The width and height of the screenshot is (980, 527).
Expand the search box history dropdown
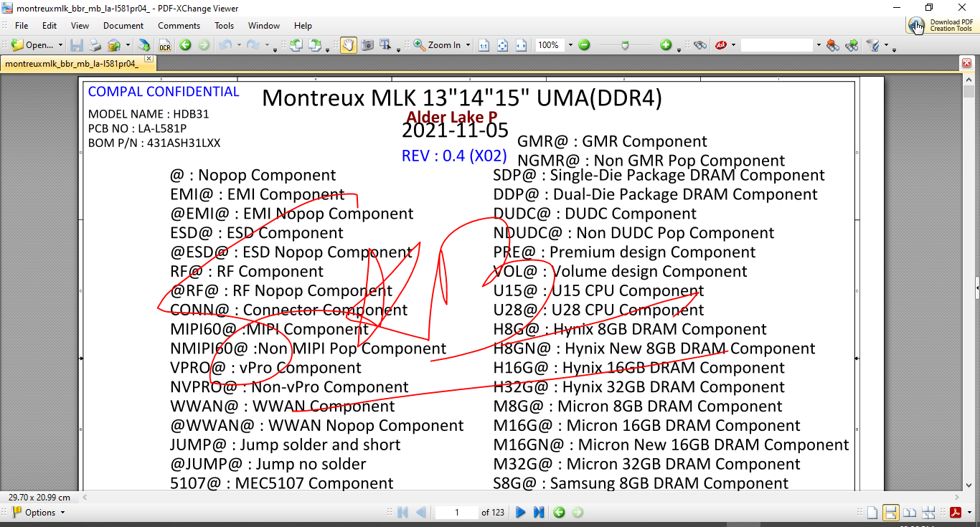818,45
